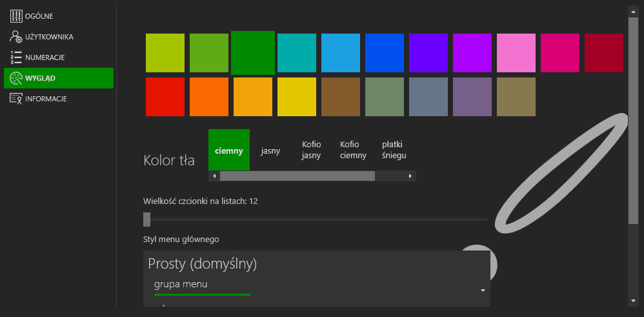Select the Prosty (domyślny) menu style
The height and width of the screenshot is (317, 644).
[203, 263]
